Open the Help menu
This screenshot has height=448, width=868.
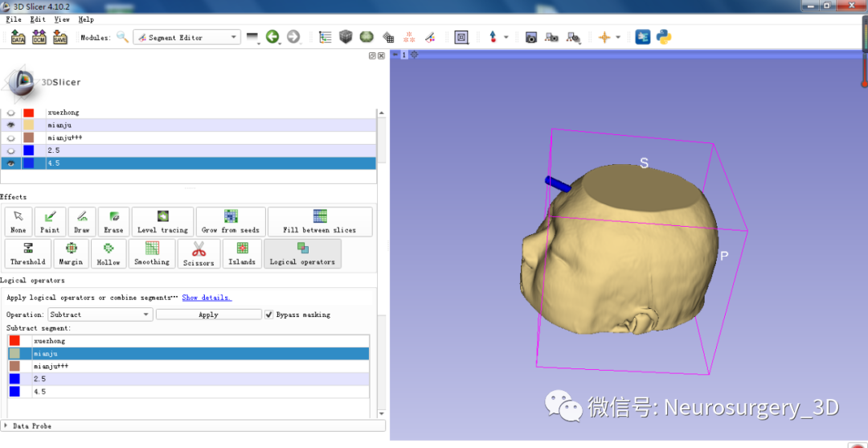click(x=86, y=19)
